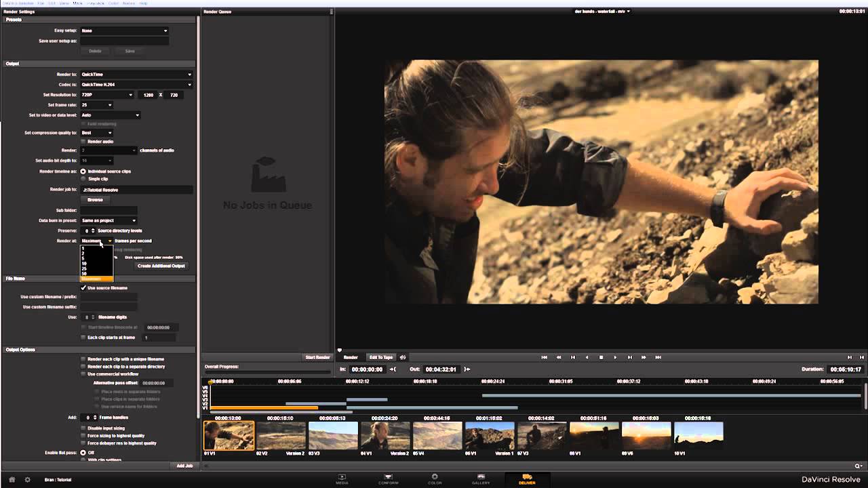Step to previous clip transport icon
This screenshot has height=488, width=868.
tap(572, 357)
